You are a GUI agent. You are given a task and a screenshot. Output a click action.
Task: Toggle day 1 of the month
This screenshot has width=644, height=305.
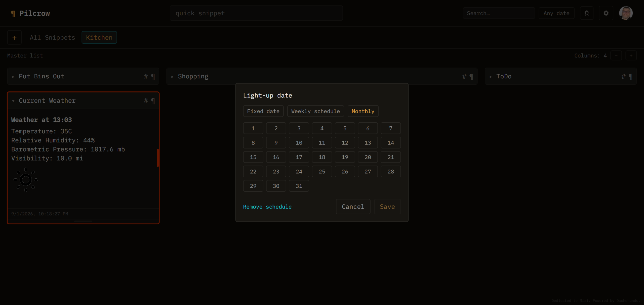click(x=253, y=128)
